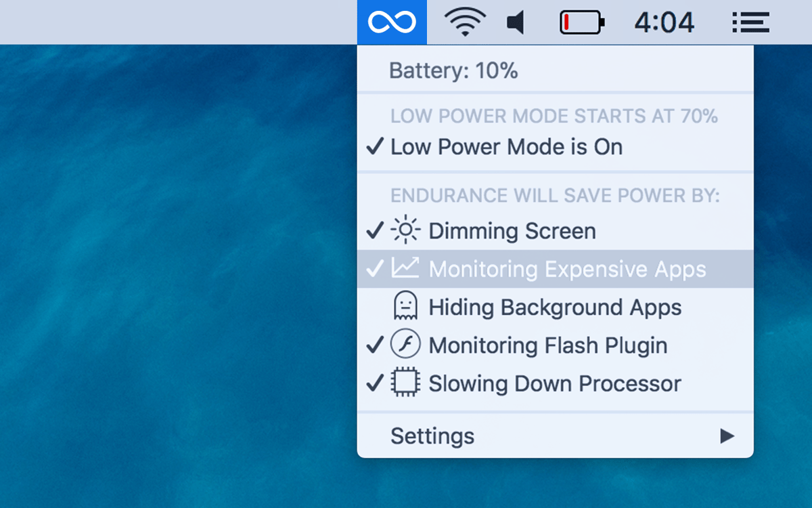Click the 4:04 clock in menu bar
This screenshot has width=812, height=508.
click(x=664, y=23)
